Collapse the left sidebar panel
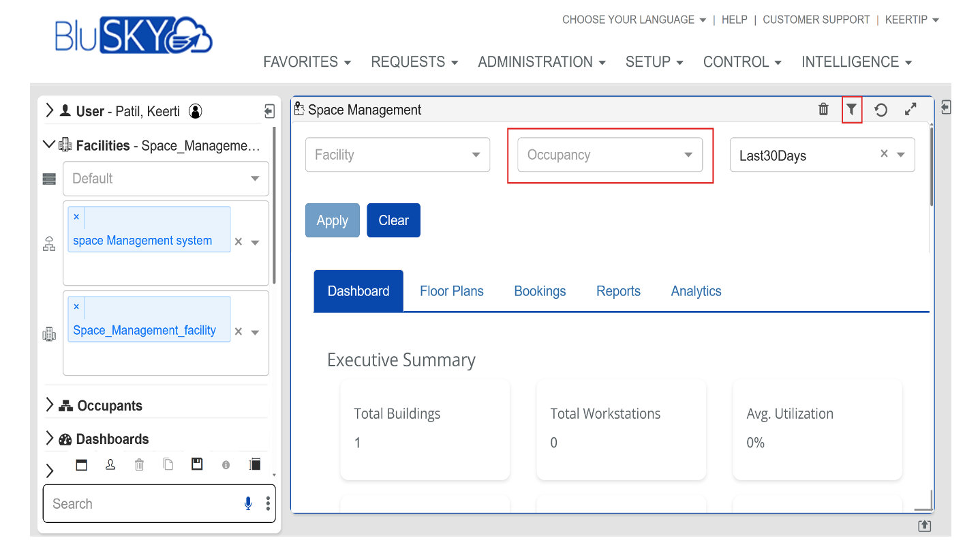The image size is (980, 547). (x=269, y=111)
